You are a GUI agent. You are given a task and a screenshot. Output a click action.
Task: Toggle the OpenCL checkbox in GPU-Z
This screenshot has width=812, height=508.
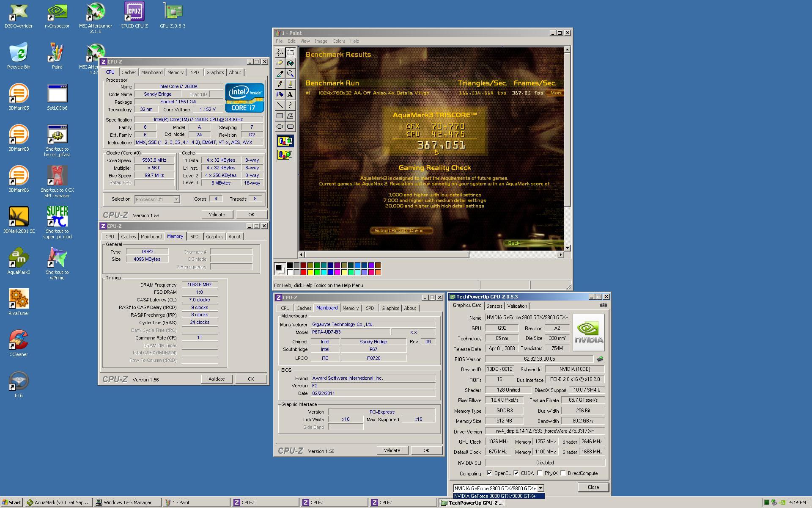point(489,473)
